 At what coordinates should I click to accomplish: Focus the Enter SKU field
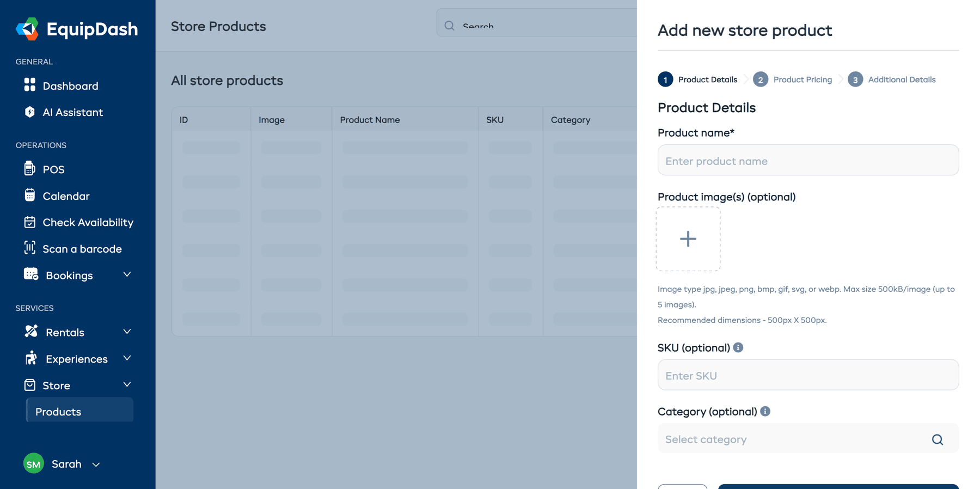(x=808, y=375)
